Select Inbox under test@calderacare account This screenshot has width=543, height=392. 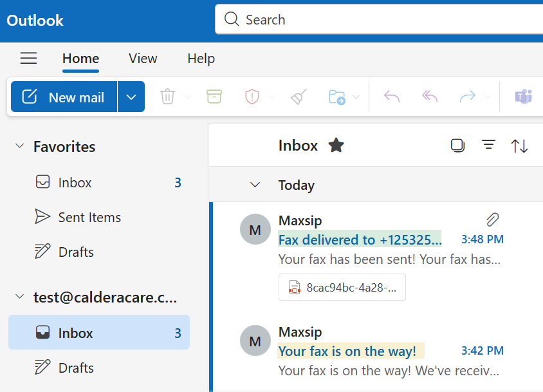[99, 332]
